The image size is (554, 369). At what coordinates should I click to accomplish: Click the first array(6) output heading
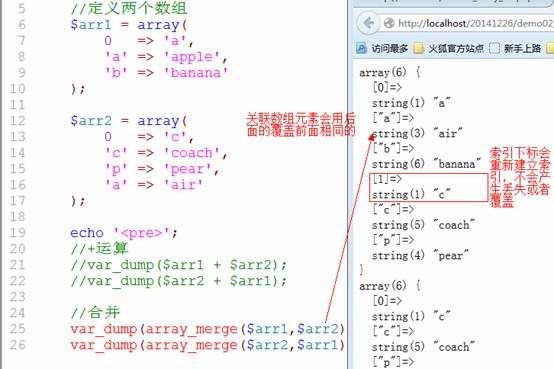click(x=389, y=72)
